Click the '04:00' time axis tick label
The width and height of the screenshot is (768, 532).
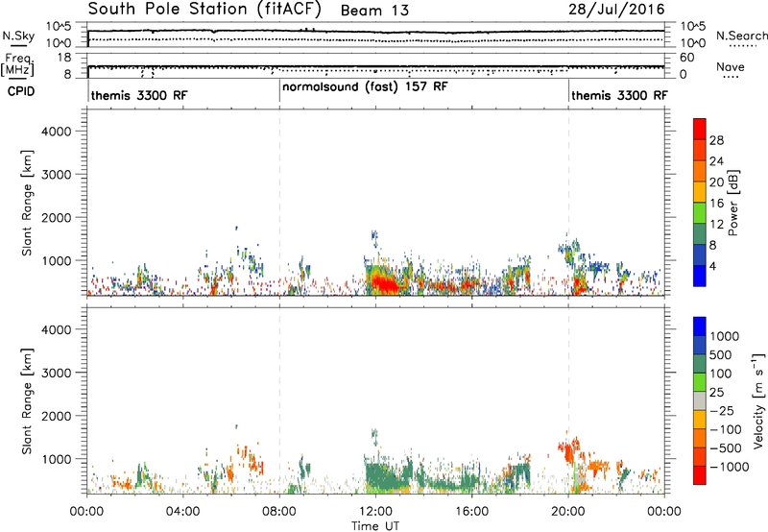tap(183, 512)
